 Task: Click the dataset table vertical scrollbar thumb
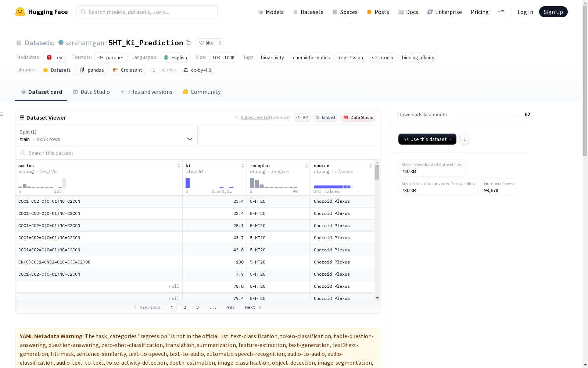[x=377, y=172]
